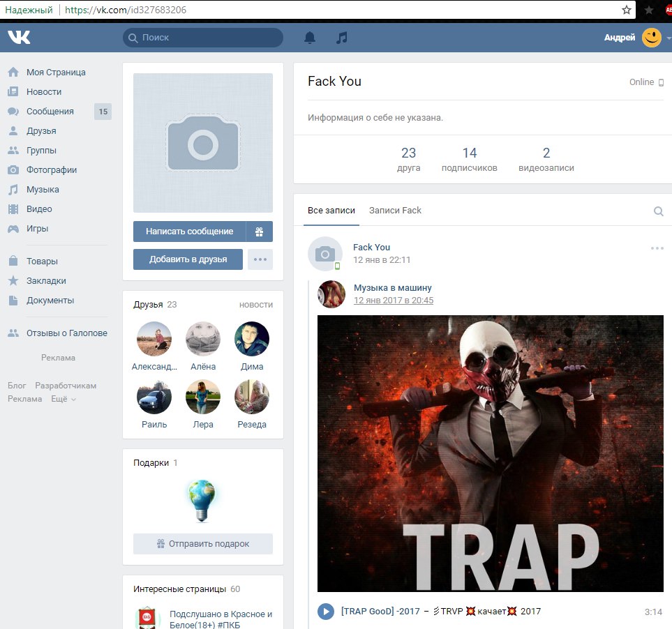Screen dimensions: 672x629
Task: Bookmark this page with the star icon
Action: click(x=627, y=10)
